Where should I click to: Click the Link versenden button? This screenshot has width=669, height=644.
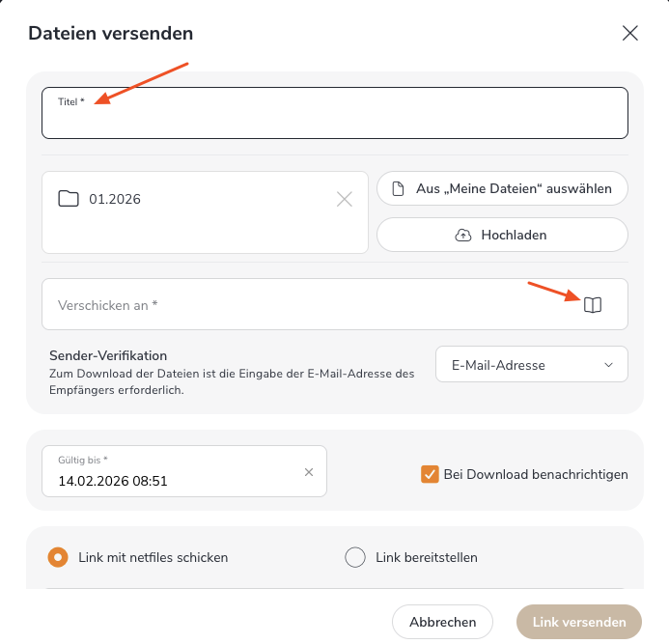578,622
